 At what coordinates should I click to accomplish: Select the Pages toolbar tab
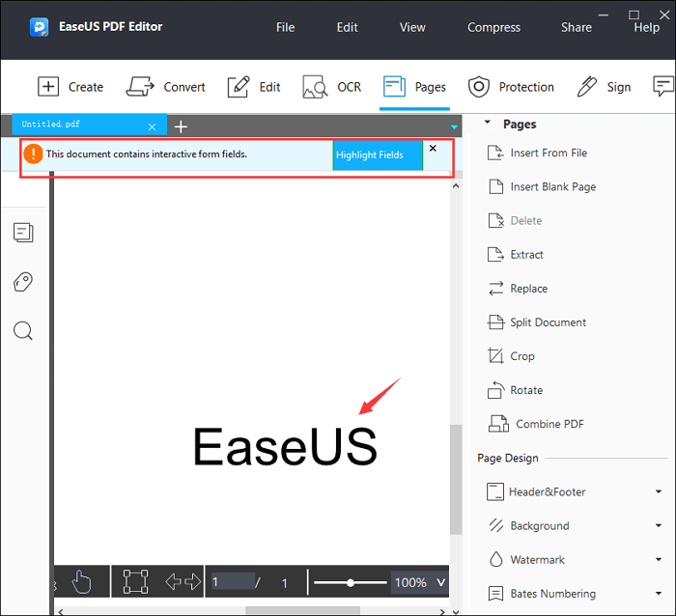coord(414,87)
